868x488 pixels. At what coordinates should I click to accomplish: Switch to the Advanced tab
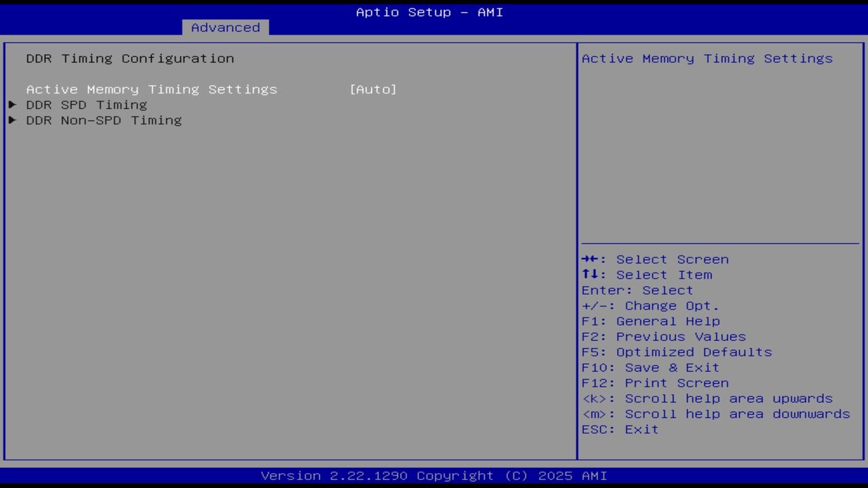click(x=225, y=27)
